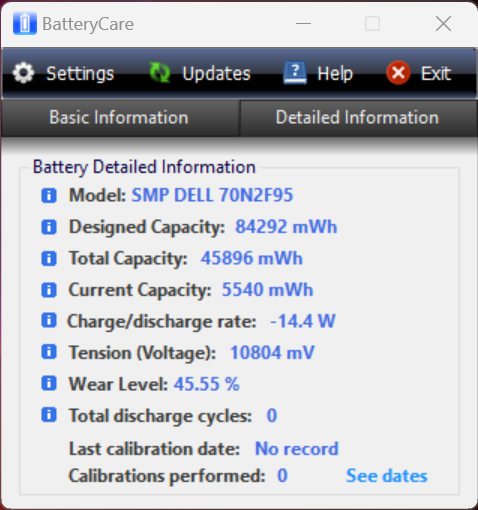Click the -14.4 W discharge rate value

302,321
